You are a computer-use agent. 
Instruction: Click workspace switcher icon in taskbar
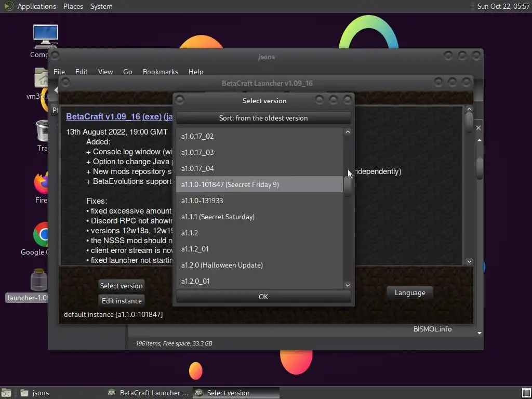pyautogui.click(x=526, y=393)
